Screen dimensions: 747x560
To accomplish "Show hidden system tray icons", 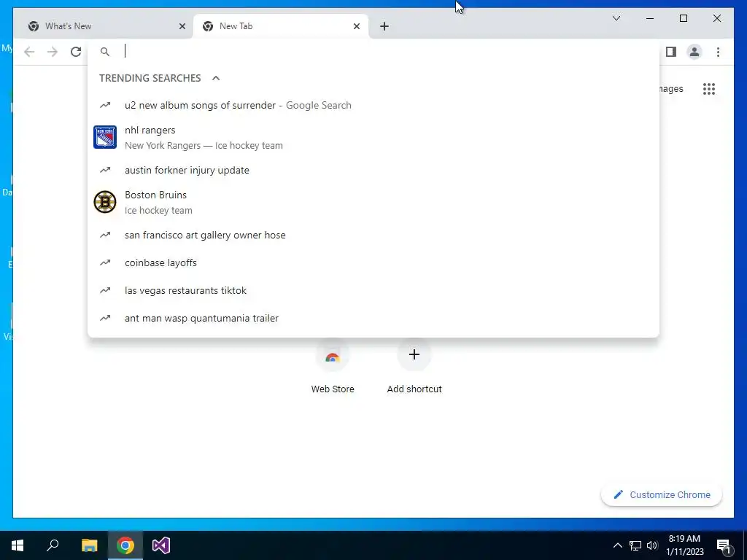I will (x=617, y=545).
